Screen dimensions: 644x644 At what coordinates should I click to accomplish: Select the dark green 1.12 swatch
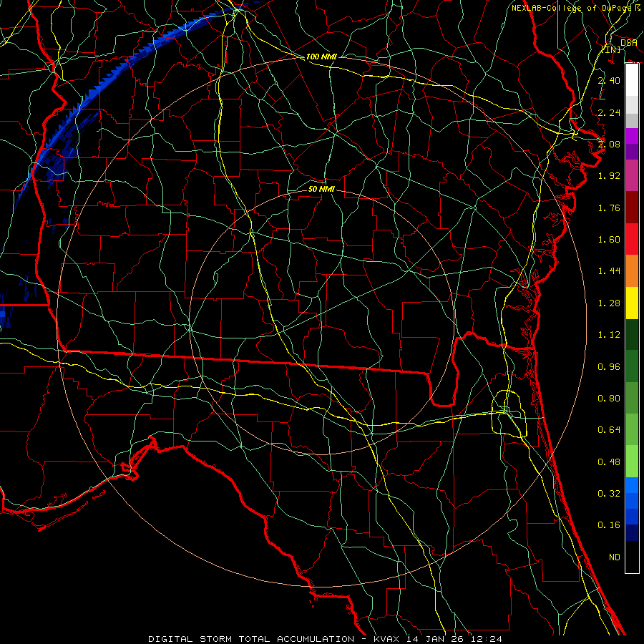click(632, 335)
